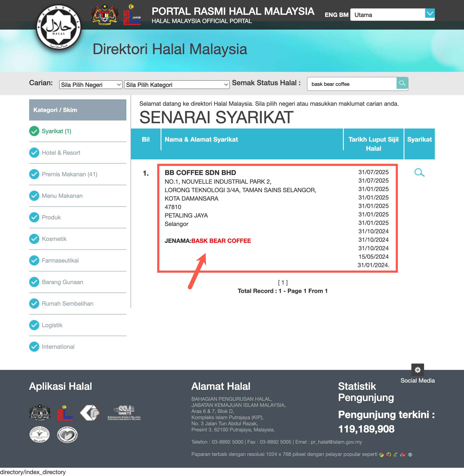
Task: Open company details magnifier icon for BB Coffee
Action: (x=419, y=172)
